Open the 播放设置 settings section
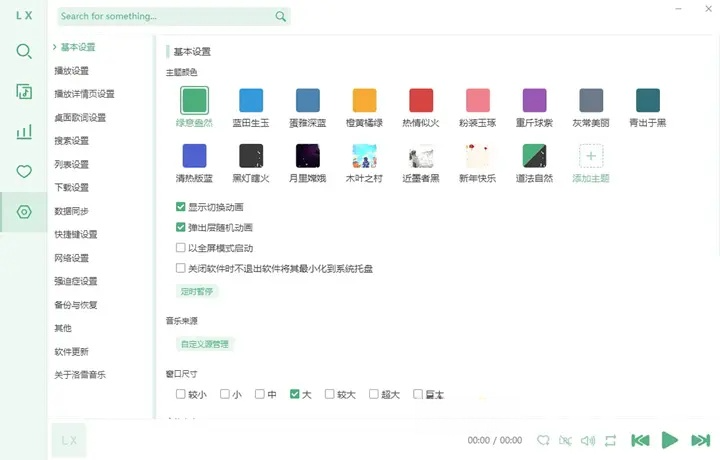This screenshot has width=720, height=460. [x=72, y=71]
